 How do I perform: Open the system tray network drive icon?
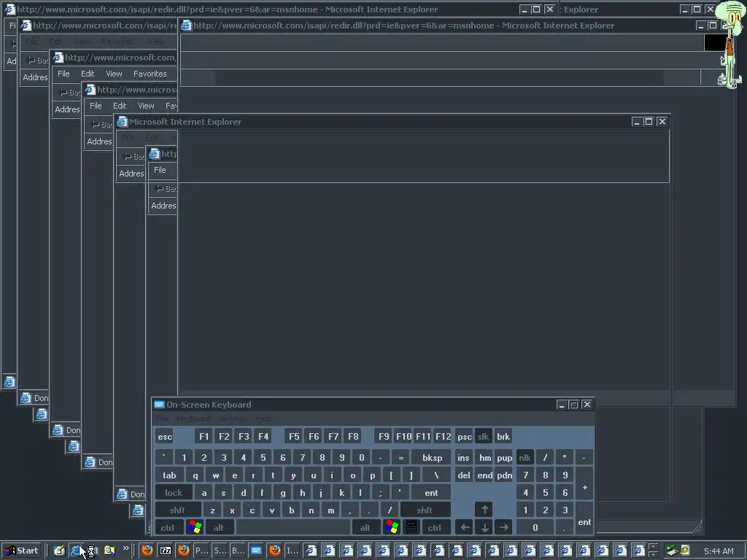pos(671,551)
